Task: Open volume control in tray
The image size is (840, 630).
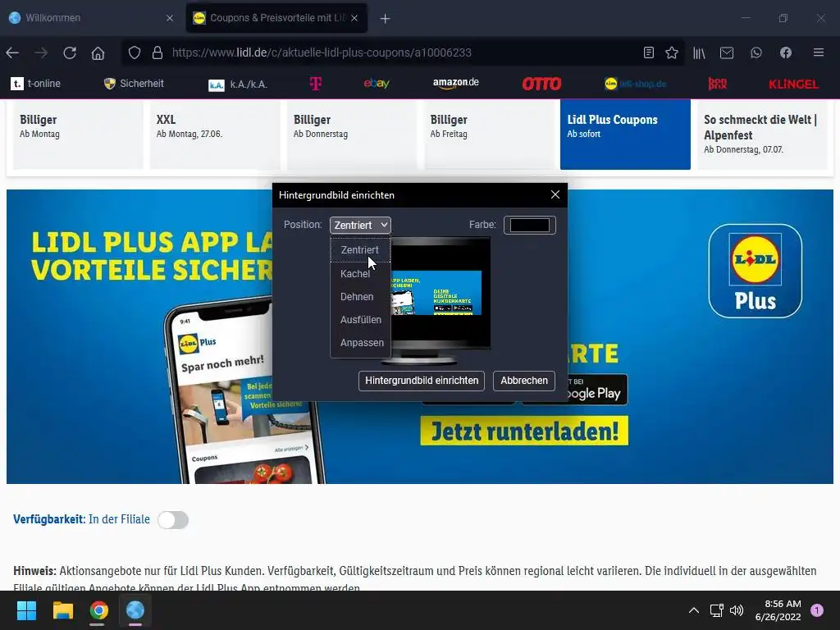Action: point(737,610)
